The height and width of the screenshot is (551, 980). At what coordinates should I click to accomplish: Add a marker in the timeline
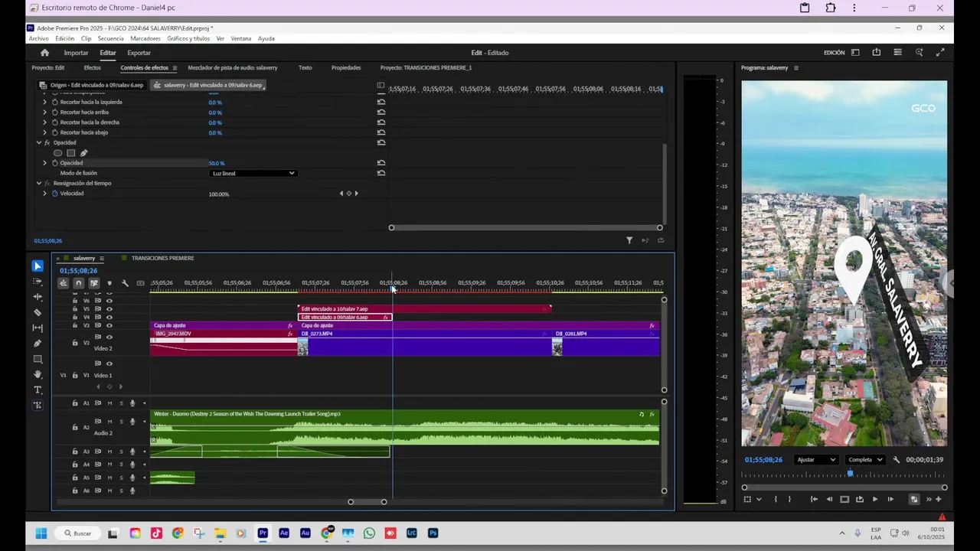[109, 283]
